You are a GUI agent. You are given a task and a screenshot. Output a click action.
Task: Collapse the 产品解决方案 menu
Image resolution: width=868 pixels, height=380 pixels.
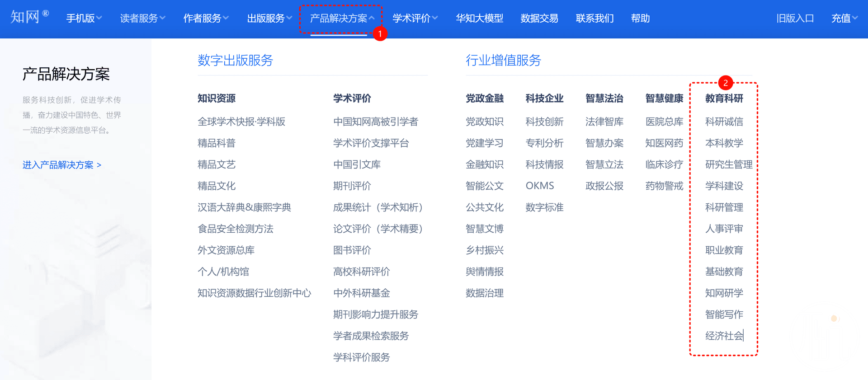click(x=342, y=19)
